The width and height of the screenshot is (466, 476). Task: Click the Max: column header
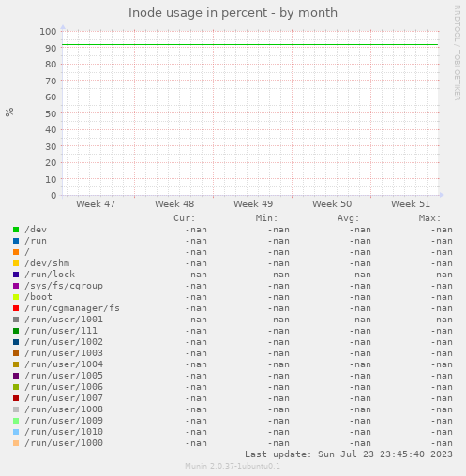(x=429, y=218)
